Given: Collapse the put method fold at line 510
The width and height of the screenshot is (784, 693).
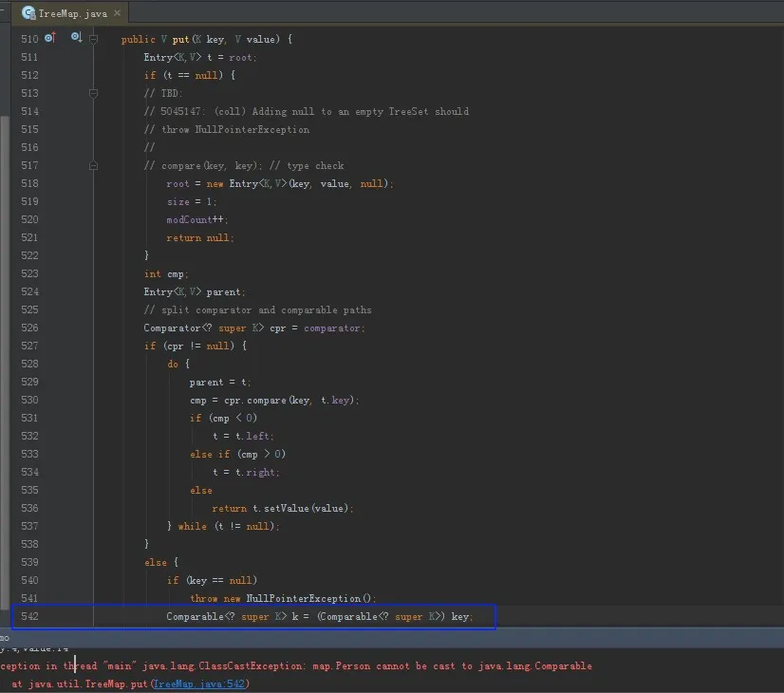Looking at the screenshot, I should 93,39.
